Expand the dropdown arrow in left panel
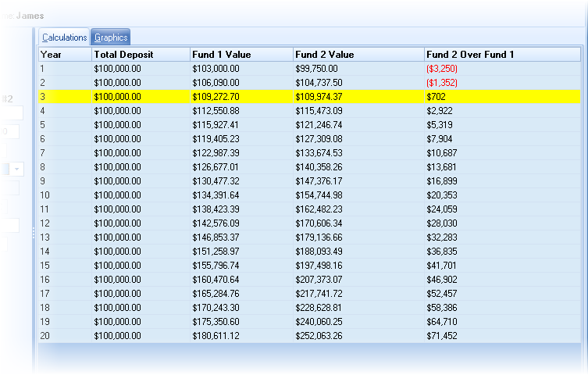The height and width of the screenshot is (375, 588). [x=17, y=169]
